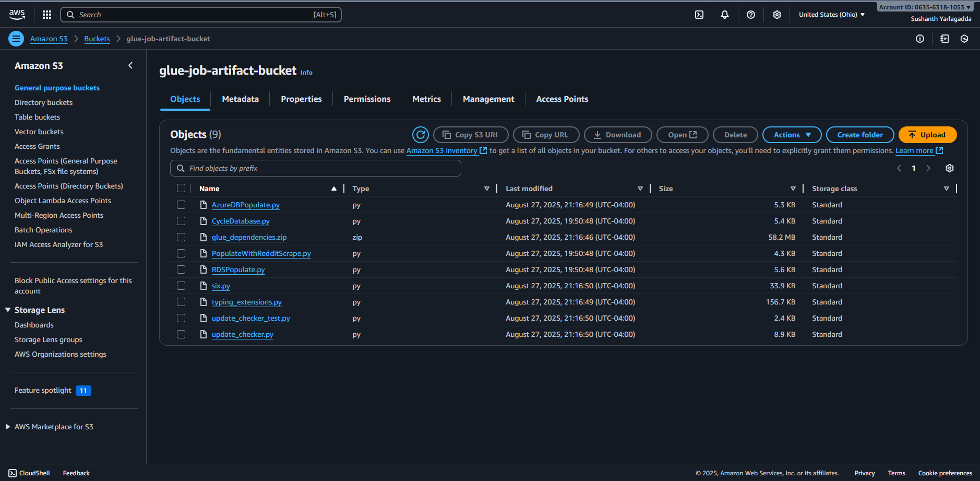Open the Account ID dropdown
The height and width of the screenshot is (481, 980).
pyautogui.click(x=925, y=7)
